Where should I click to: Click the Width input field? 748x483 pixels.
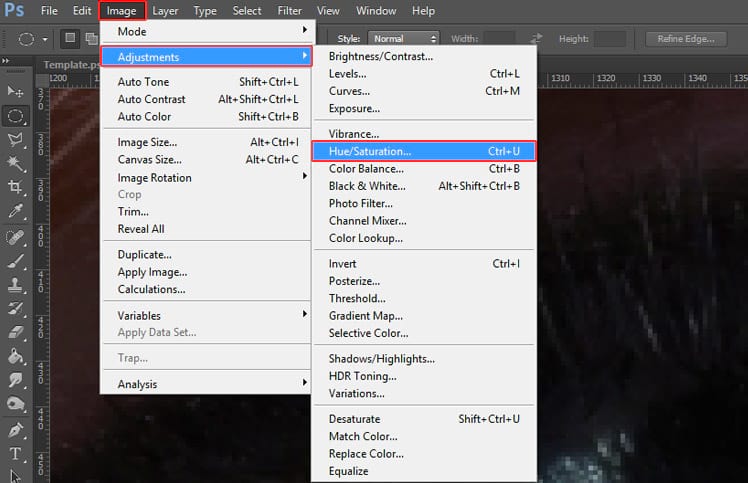[499, 39]
